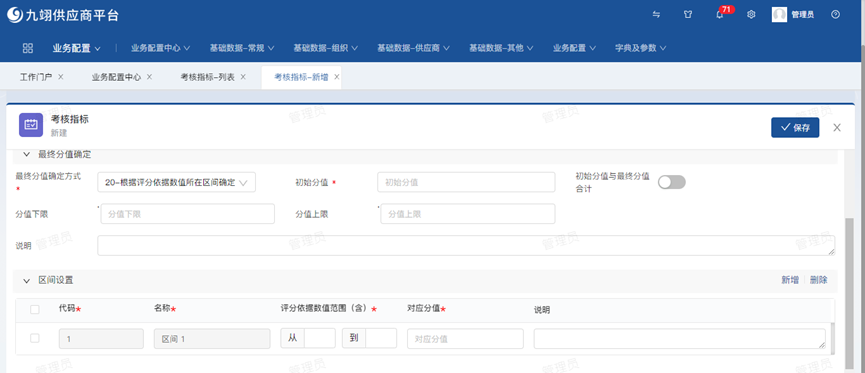Click 新增 in 区间设置
Screen dimensions: 865x373
click(x=789, y=280)
